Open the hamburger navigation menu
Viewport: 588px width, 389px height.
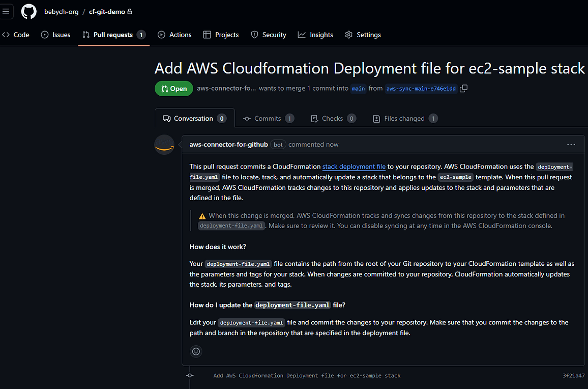6,12
